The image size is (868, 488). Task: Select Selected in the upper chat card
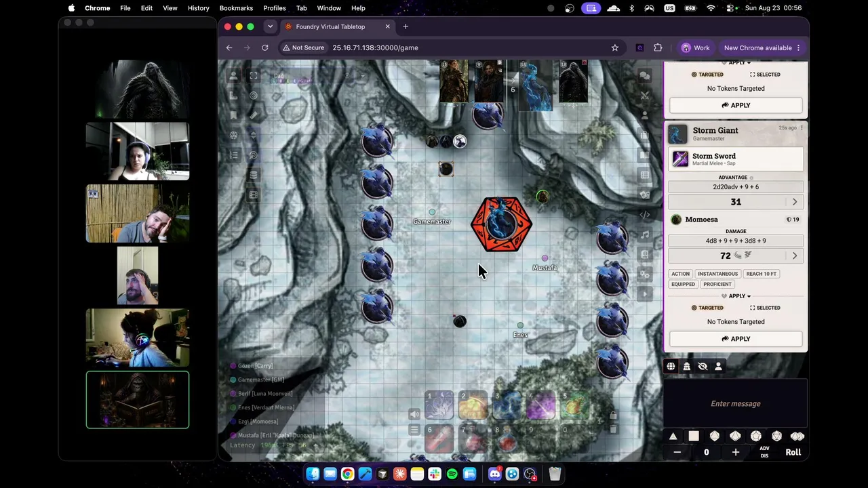click(765, 75)
